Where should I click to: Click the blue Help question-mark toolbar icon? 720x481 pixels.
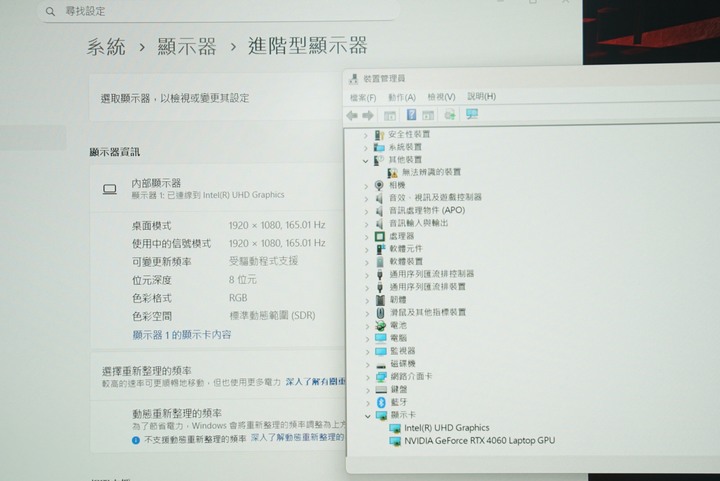(x=412, y=115)
